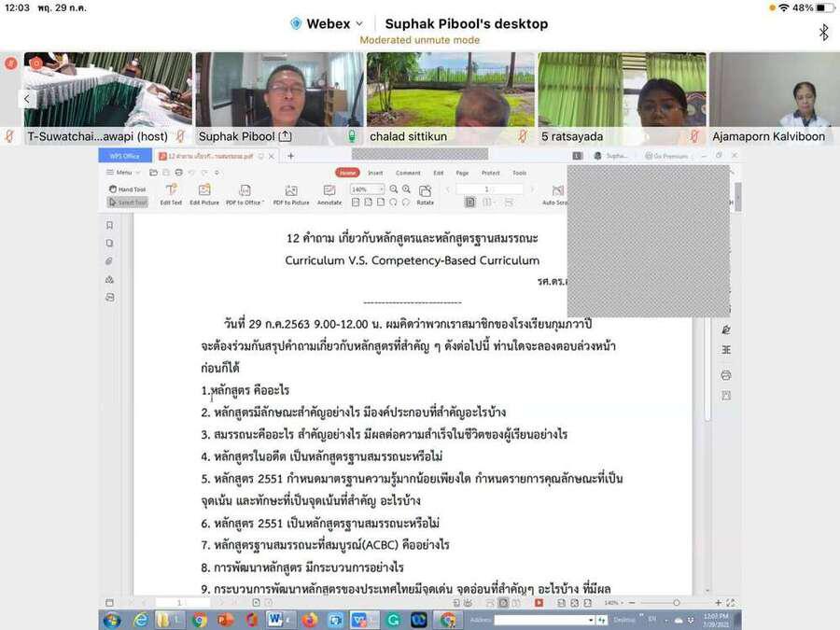Image resolution: width=840 pixels, height=630 pixels.
Task: Switch to the Protect ribbon tab
Action: [x=491, y=173]
